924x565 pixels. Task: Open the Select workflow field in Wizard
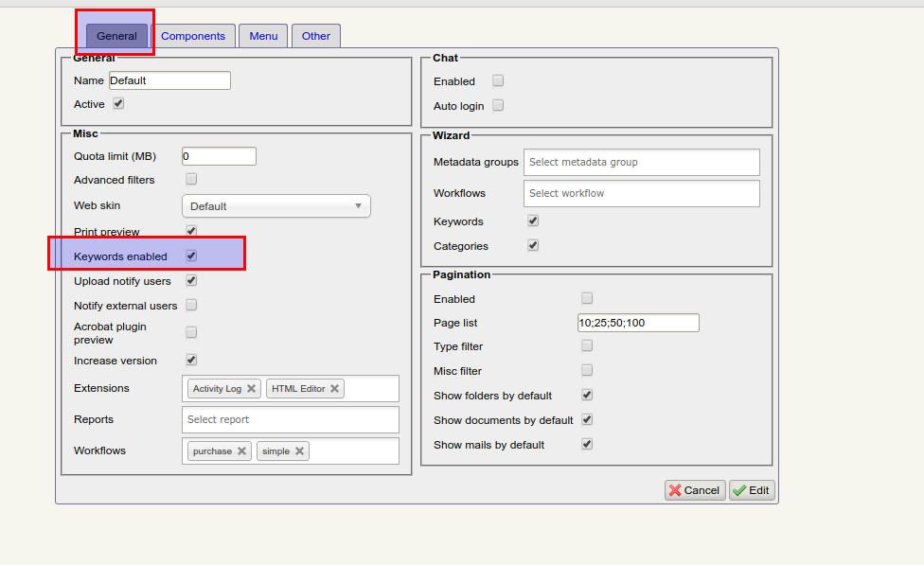641,193
